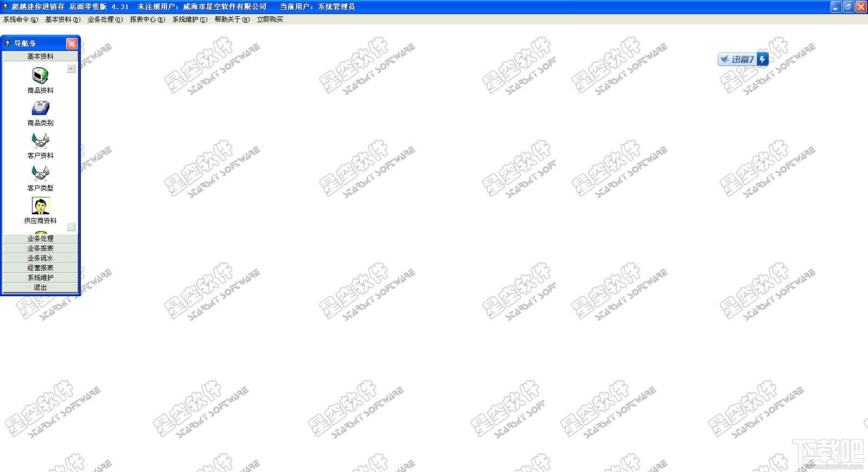Expand the 业务流水 section

pos(41,258)
